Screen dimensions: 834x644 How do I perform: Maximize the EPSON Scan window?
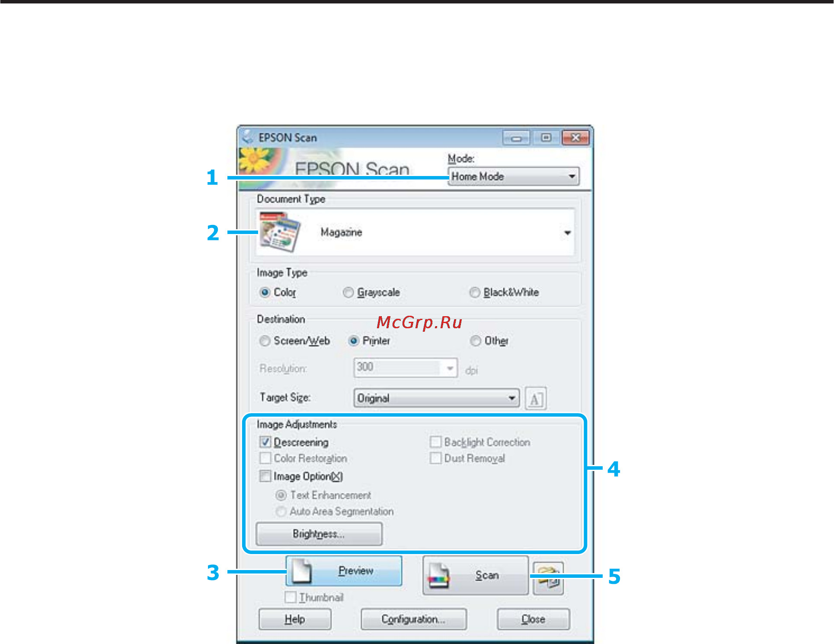tap(546, 138)
